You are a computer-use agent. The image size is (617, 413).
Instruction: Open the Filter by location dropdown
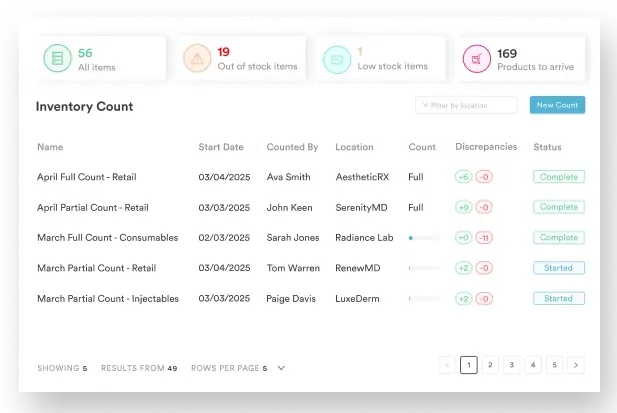[466, 105]
